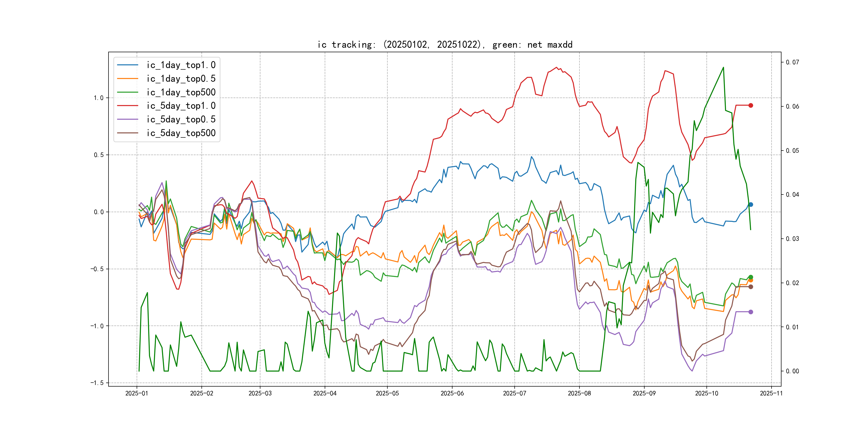Click the ic_1day_top1.0 legend label
The image size is (868, 434).
click(x=181, y=65)
